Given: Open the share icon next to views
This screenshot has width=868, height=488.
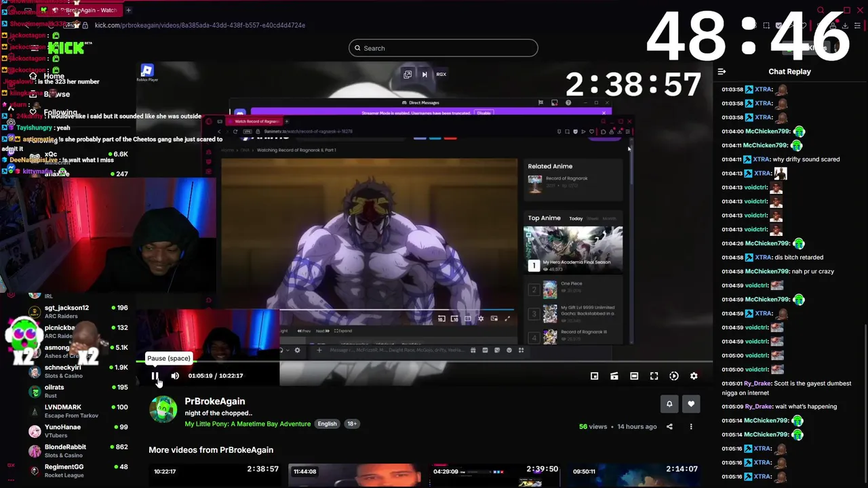Looking at the screenshot, I should point(669,426).
